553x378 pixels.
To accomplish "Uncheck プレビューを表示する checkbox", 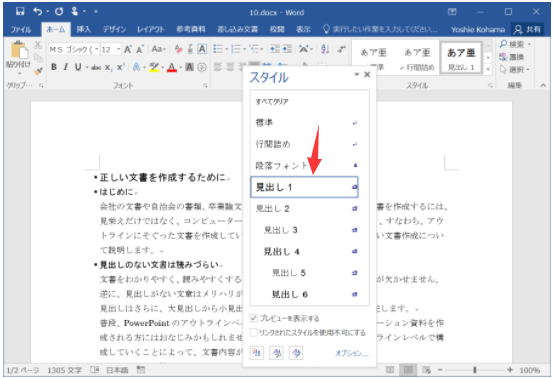I will pos(253,318).
